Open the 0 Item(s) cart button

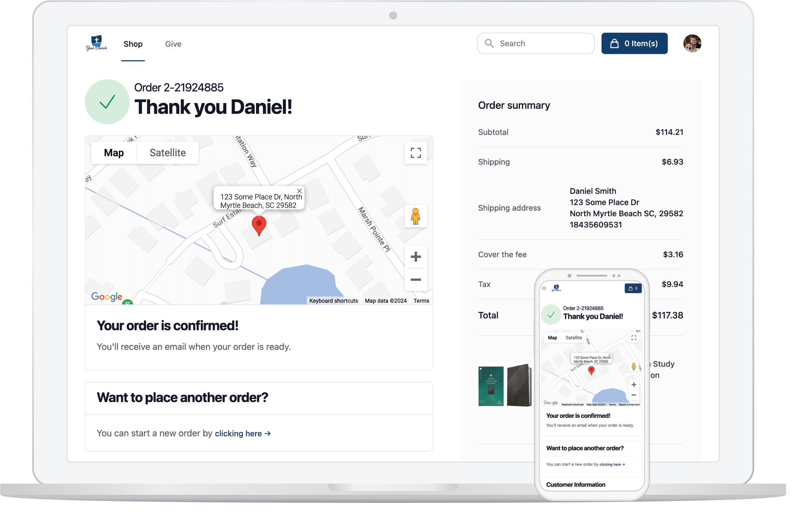tap(635, 43)
